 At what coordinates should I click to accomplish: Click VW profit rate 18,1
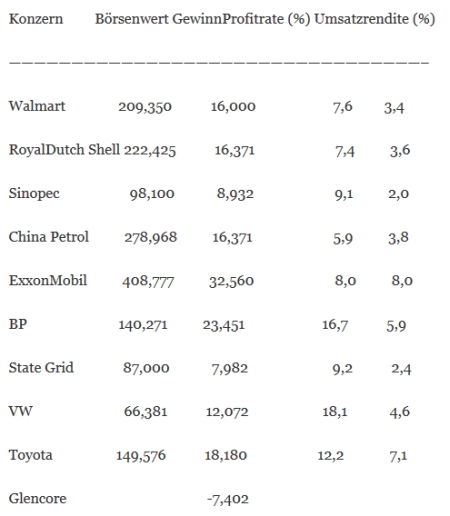pyautogui.click(x=335, y=412)
